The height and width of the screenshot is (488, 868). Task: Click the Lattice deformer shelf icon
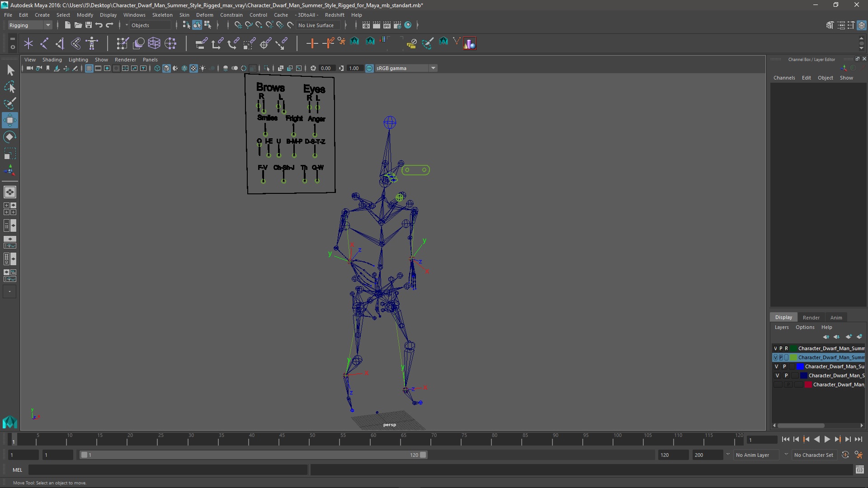[154, 43]
